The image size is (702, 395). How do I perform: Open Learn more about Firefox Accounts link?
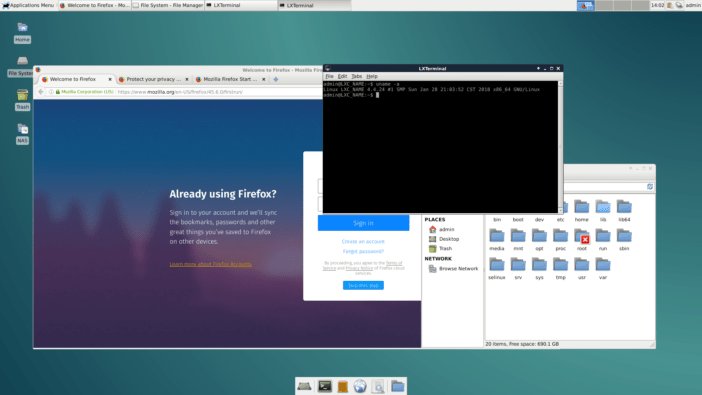point(210,264)
